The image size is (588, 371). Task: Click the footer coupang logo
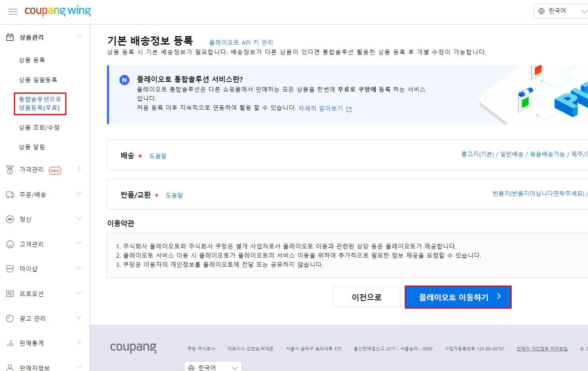[133, 348]
